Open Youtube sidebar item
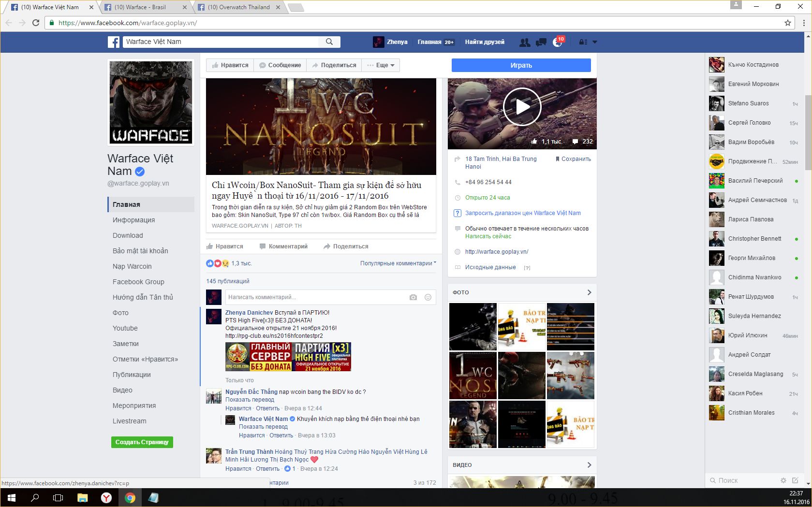 click(x=125, y=328)
